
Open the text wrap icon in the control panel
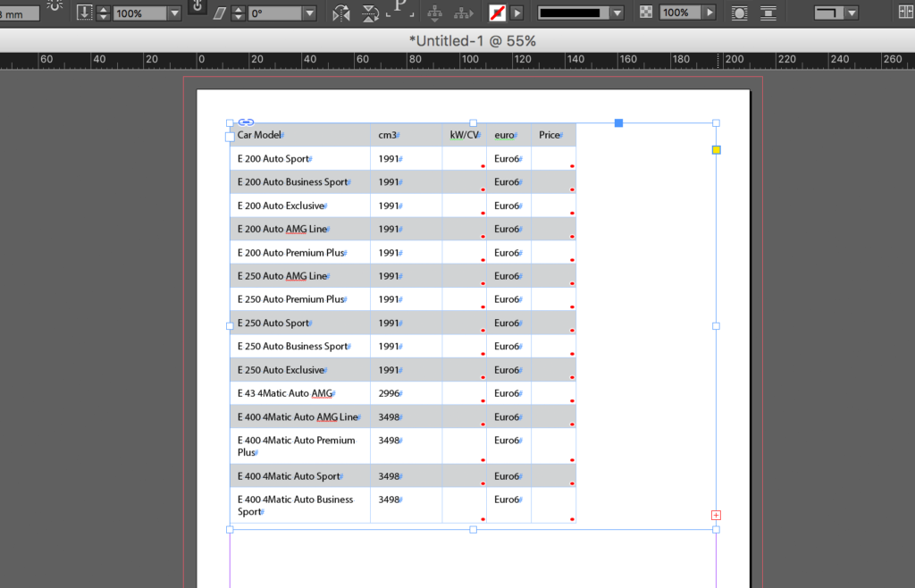click(768, 13)
